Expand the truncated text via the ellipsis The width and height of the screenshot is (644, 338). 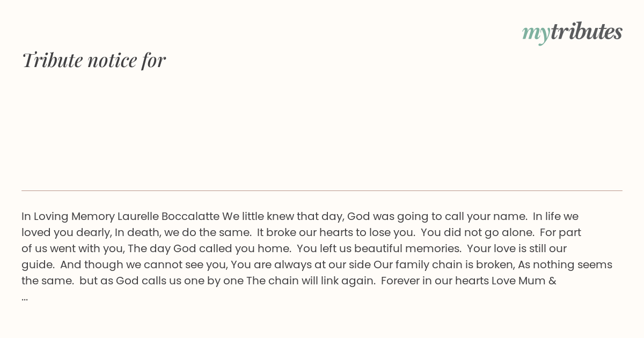[x=25, y=297]
